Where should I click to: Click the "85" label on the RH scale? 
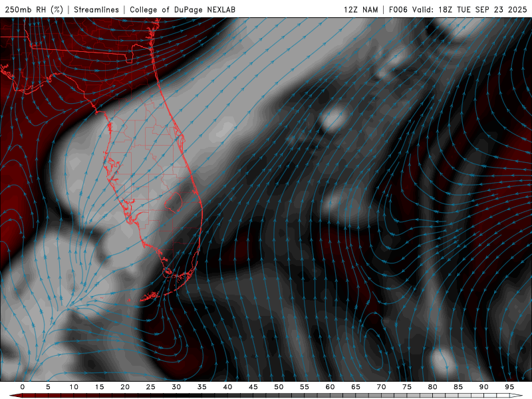click(458, 387)
